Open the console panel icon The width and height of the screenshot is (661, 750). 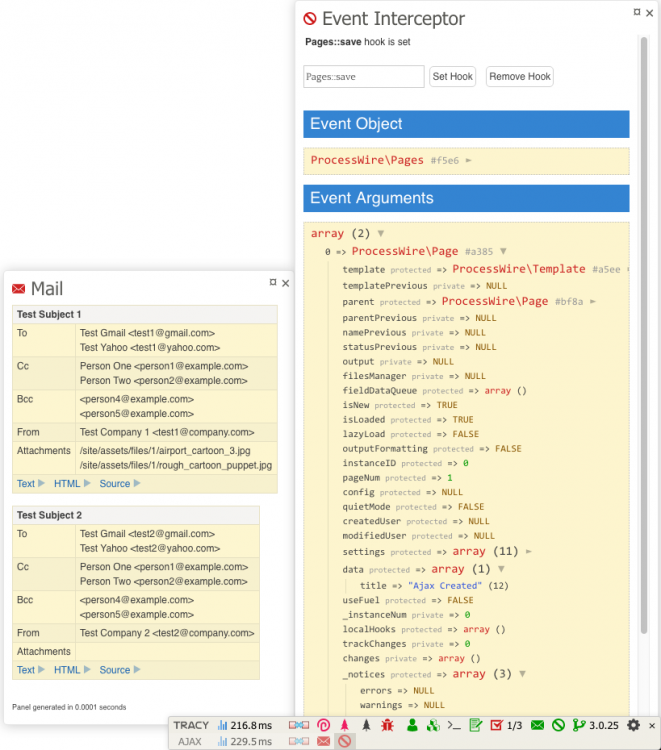coord(454,726)
